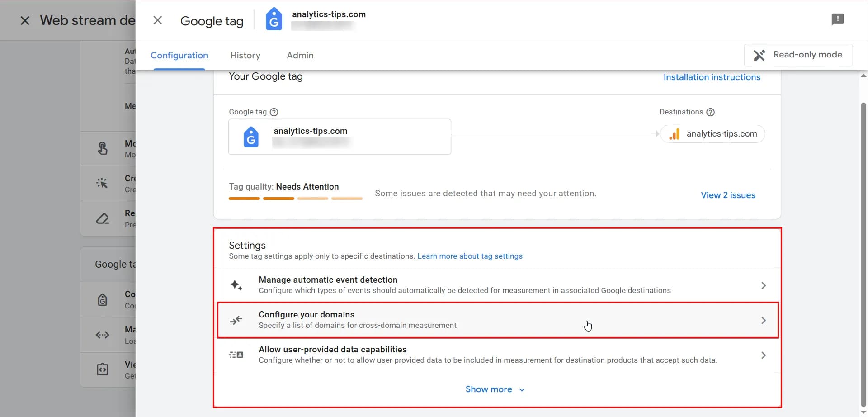Click the Create events cursor icon

pyautogui.click(x=103, y=184)
